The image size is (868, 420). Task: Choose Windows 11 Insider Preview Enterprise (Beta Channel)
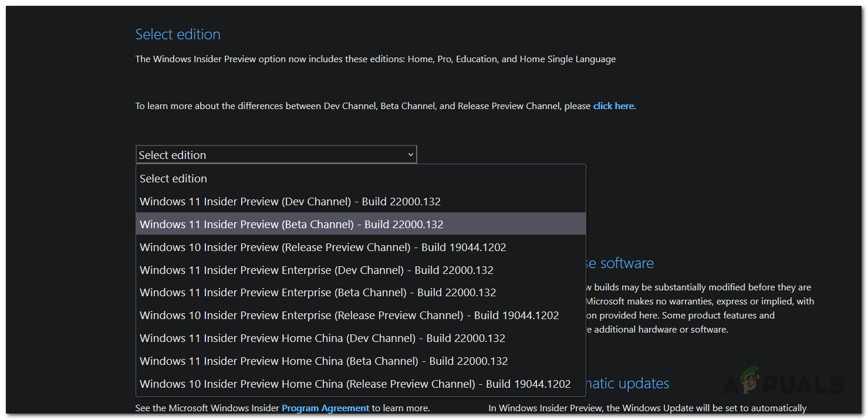click(318, 292)
